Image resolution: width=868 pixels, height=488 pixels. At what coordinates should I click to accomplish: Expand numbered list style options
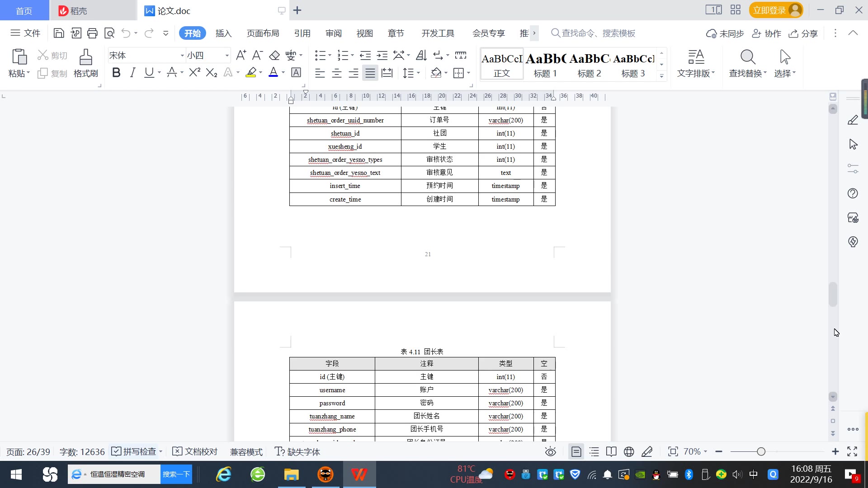[352, 56]
